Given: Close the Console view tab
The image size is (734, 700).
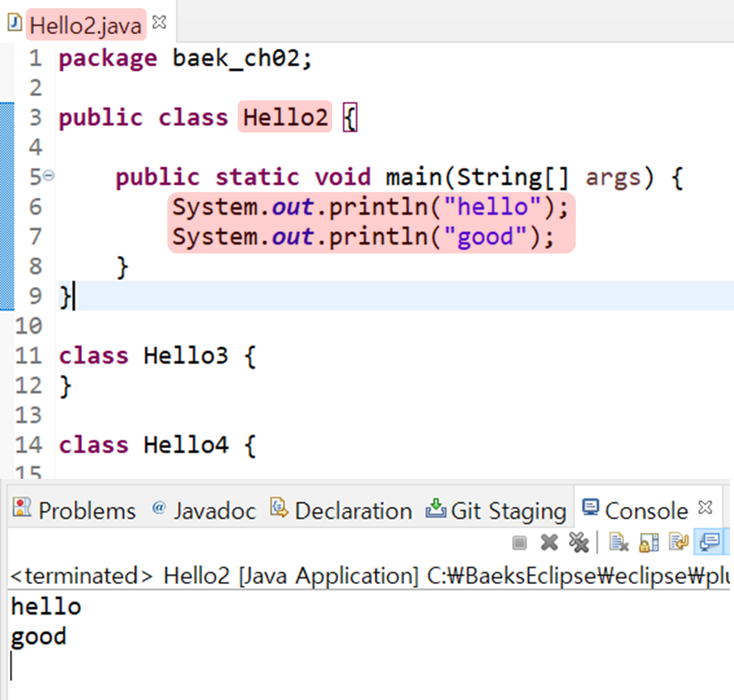Looking at the screenshot, I should point(705,508).
